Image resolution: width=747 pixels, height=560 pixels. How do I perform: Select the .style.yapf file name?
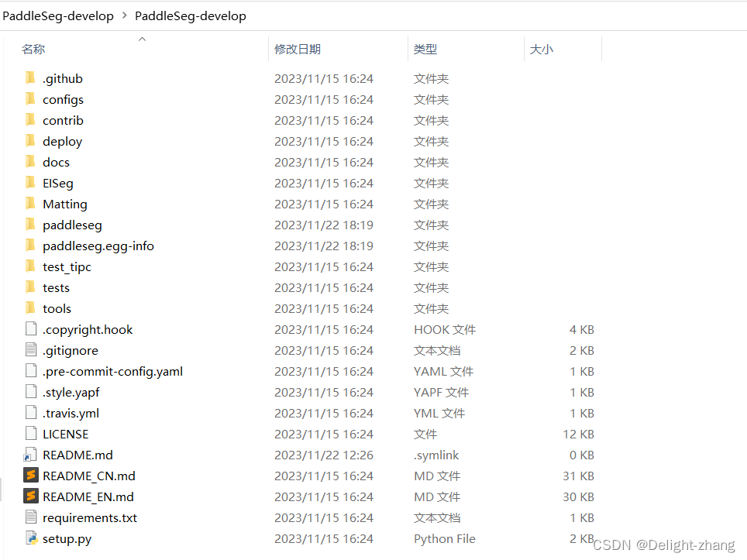click(x=71, y=393)
